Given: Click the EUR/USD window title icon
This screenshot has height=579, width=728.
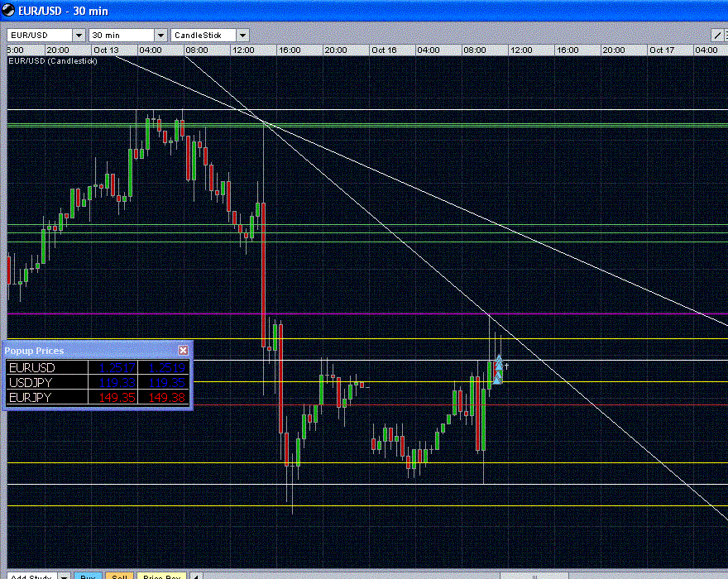Looking at the screenshot, I should 7,11.
